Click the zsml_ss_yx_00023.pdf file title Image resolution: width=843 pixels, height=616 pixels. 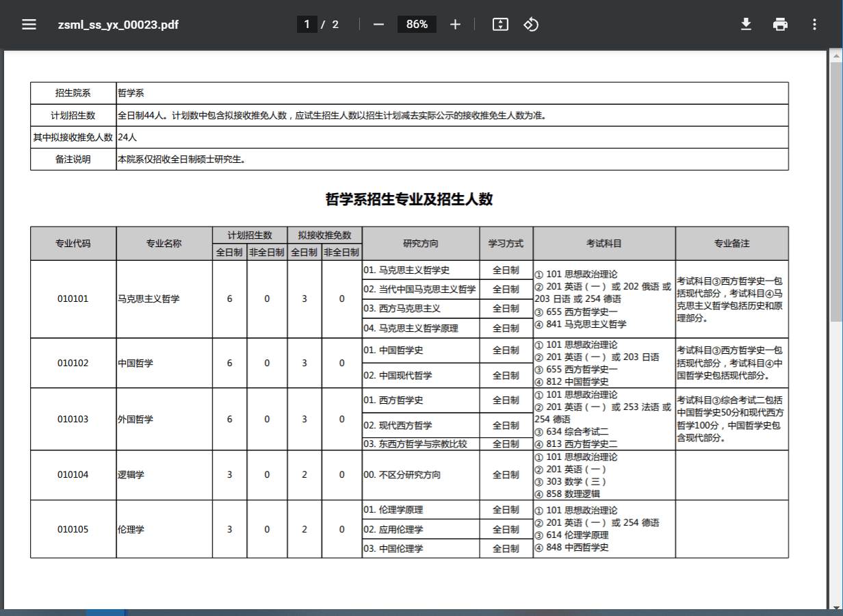pyautogui.click(x=118, y=25)
